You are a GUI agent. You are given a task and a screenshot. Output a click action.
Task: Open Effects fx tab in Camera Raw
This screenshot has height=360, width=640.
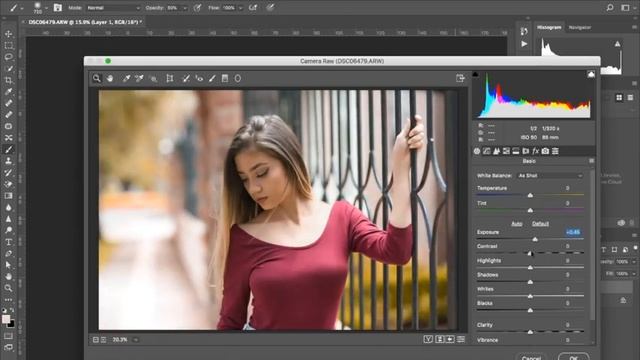[536, 151]
